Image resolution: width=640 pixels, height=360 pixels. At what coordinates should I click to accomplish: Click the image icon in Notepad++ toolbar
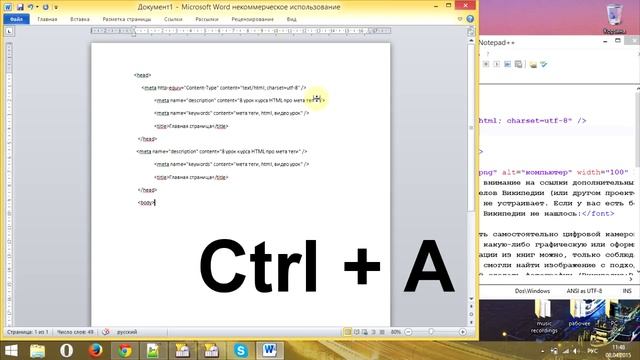click(507, 64)
